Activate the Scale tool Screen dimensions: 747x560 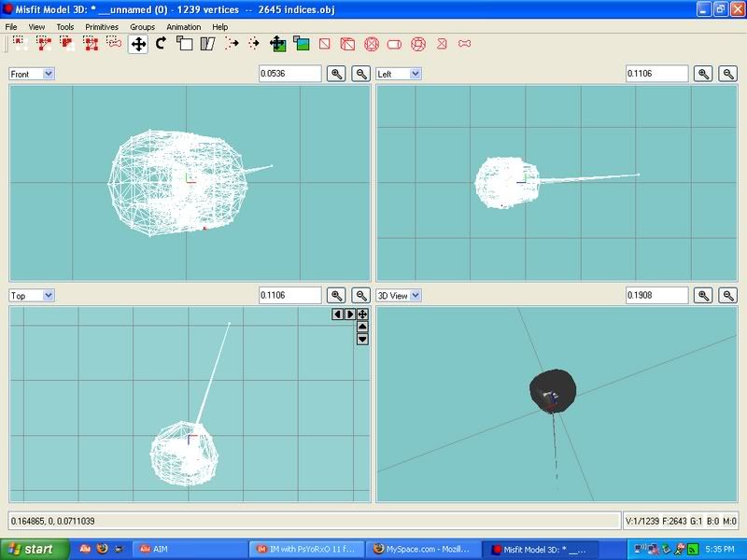[184, 44]
